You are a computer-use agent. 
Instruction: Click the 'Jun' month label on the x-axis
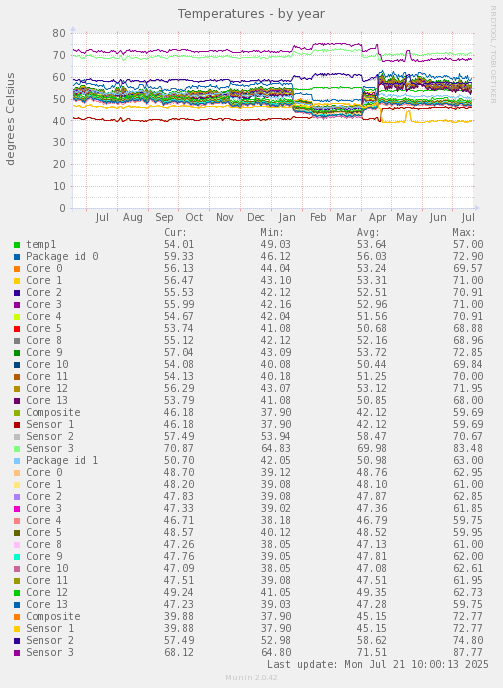[x=438, y=218]
